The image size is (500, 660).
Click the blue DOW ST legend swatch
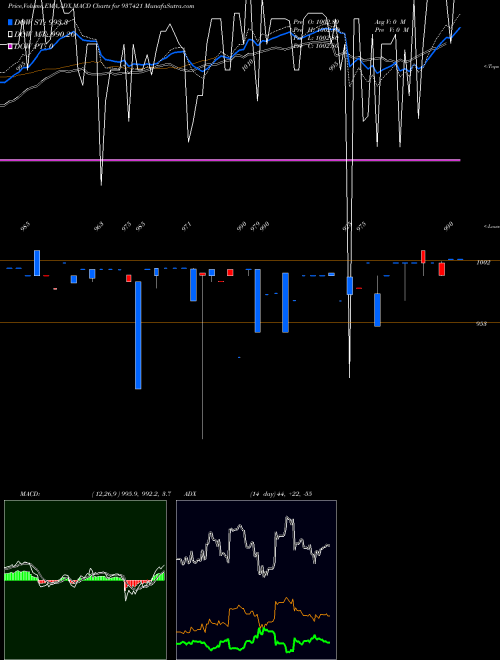[x=11, y=22]
